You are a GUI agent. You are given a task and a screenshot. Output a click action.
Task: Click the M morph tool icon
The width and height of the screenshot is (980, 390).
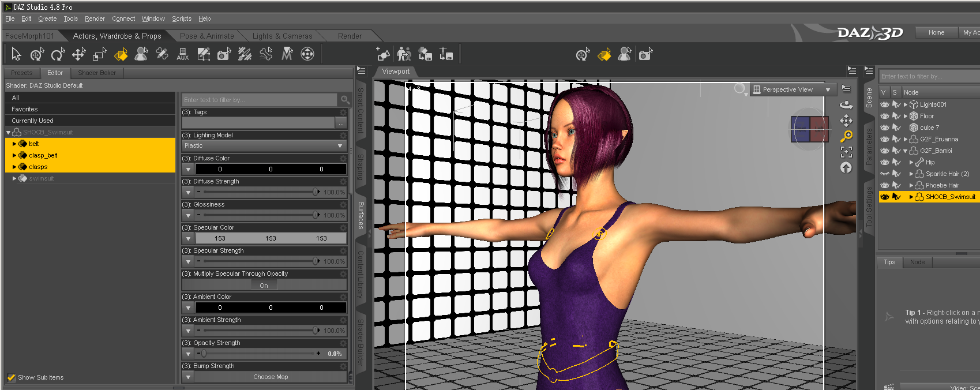[x=287, y=54]
